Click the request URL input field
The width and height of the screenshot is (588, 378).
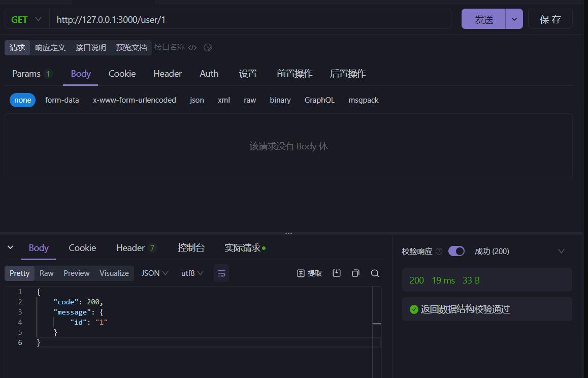coord(250,19)
